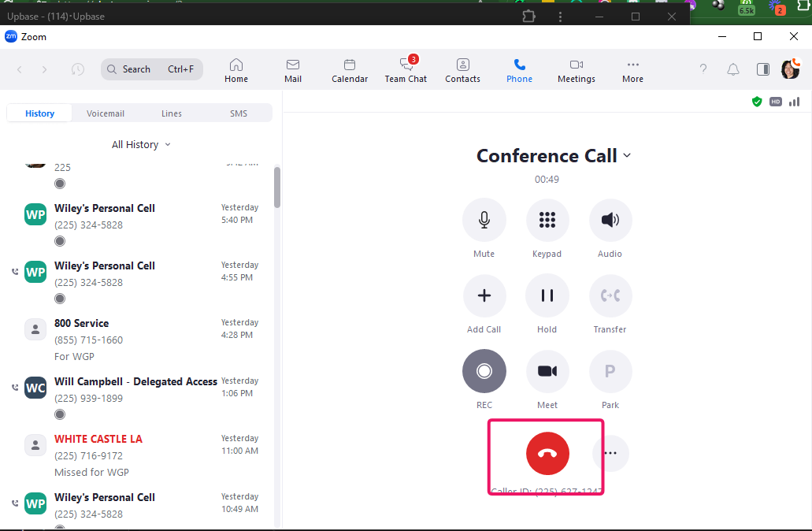Convert the call to a Meet

547,370
